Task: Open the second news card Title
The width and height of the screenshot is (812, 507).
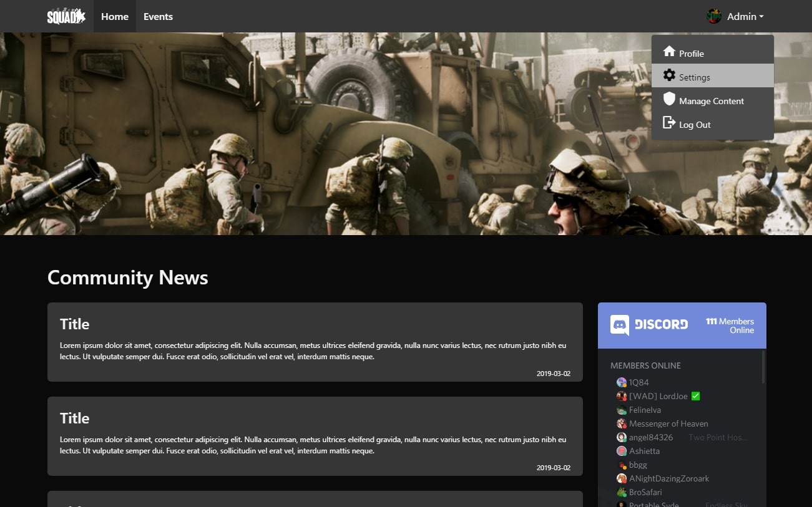Action: [74, 418]
